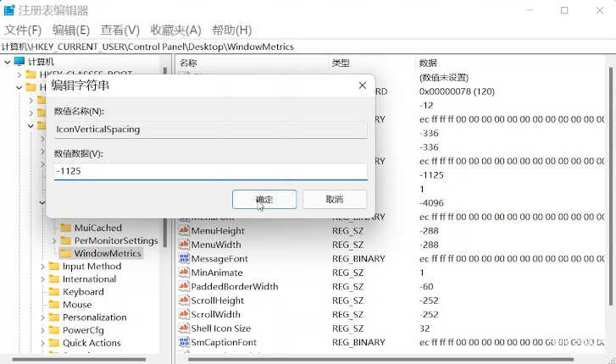Expand the Personalization key
Viewport: 616px width, 364px height.
tap(42, 317)
